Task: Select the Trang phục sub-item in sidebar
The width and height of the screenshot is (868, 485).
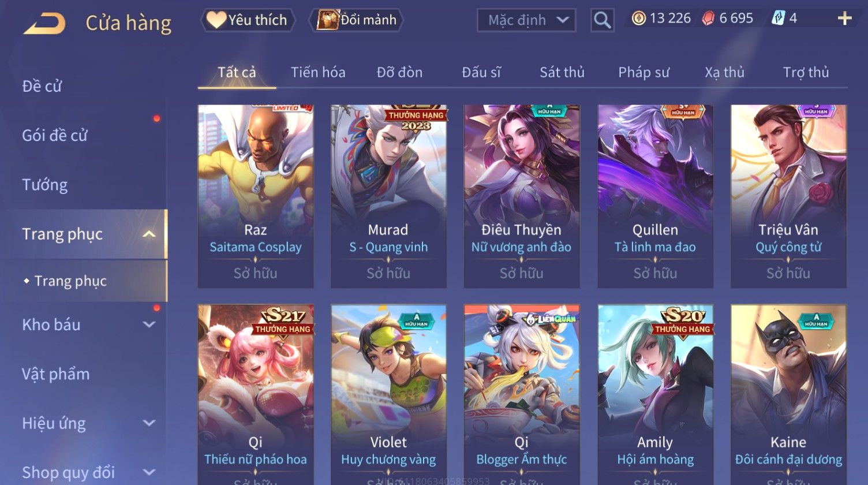Action: [70, 281]
